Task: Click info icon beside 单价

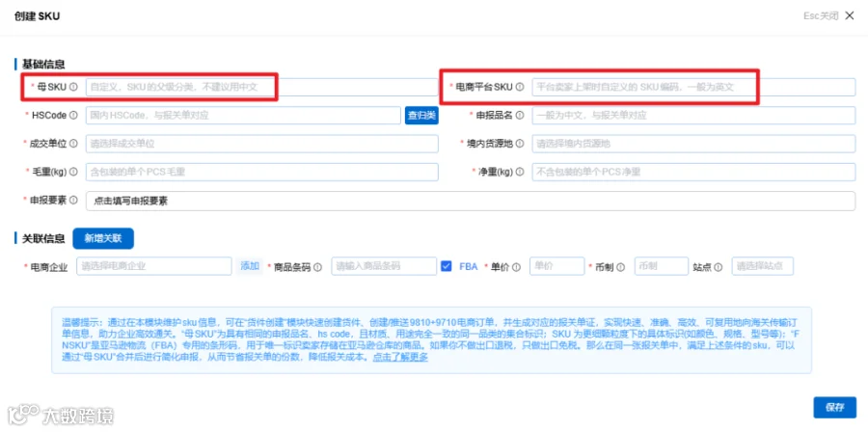Action: (517, 266)
